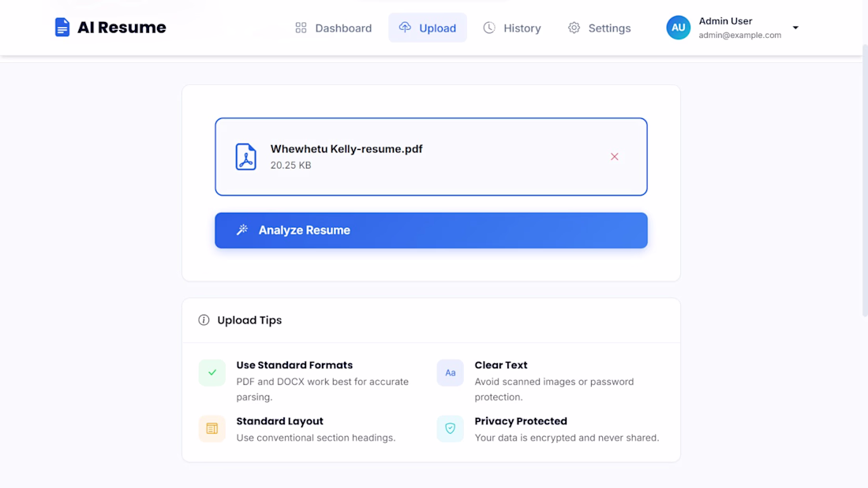Click the info icon beside Upload Tips
This screenshot has width=868, height=488.
point(204,320)
